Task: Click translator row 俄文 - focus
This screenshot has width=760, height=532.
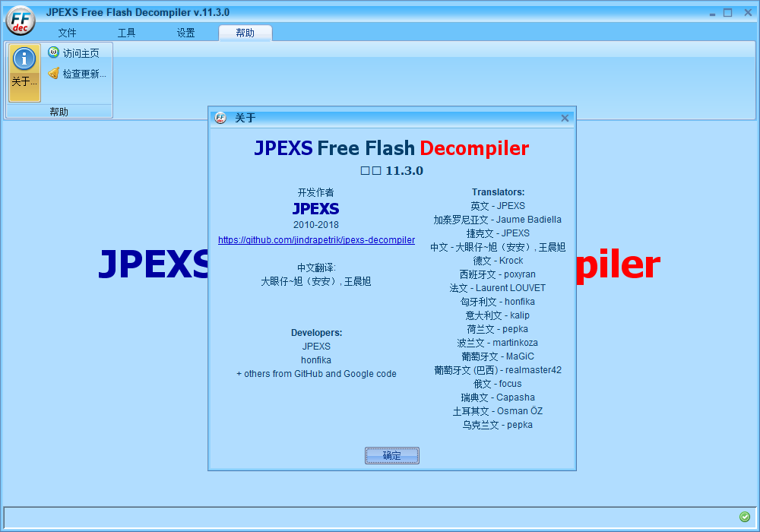Action: point(498,384)
